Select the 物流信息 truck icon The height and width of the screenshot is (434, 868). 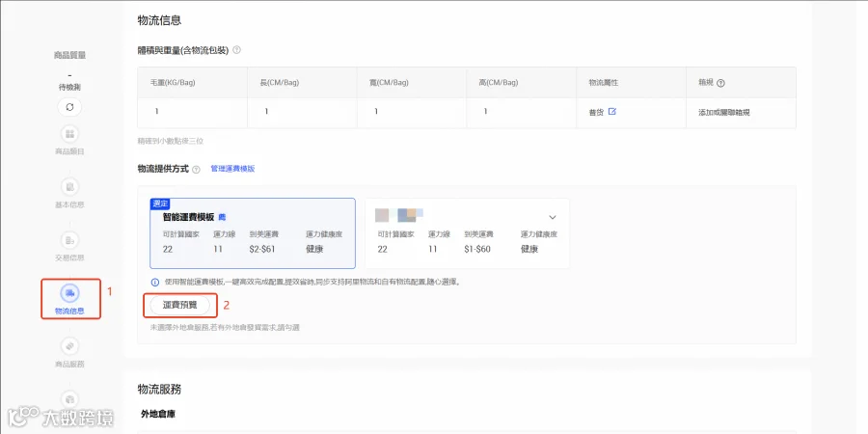coord(69,292)
